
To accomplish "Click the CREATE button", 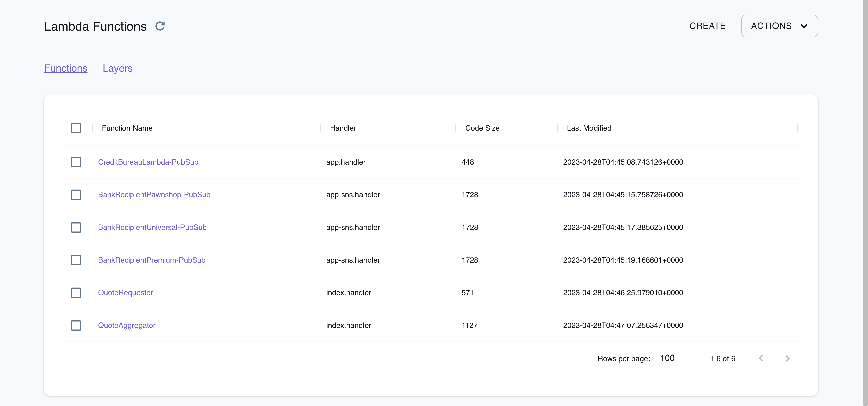I will tap(708, 26).
